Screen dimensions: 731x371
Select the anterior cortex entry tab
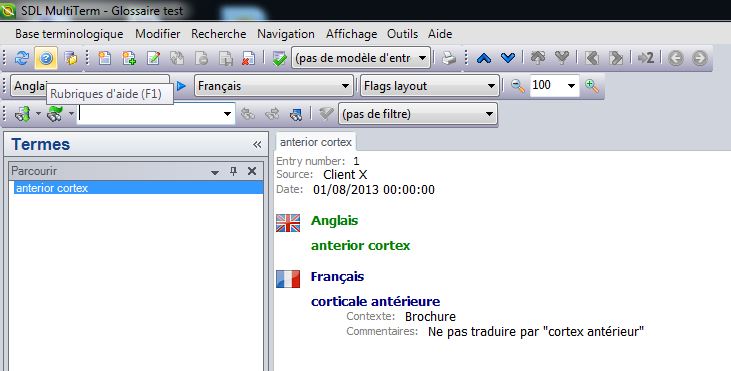click(x=316, y=142)
